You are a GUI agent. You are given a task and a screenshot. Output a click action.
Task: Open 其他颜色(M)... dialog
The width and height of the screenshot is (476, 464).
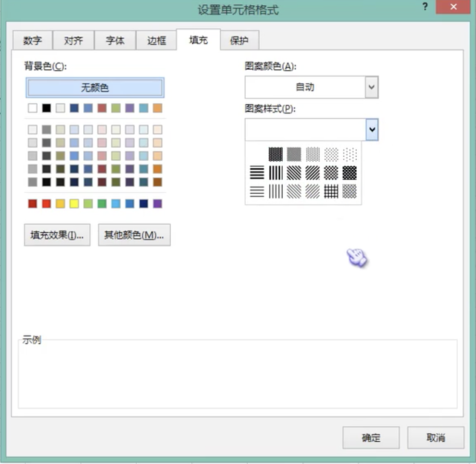(x=134, y=235)
